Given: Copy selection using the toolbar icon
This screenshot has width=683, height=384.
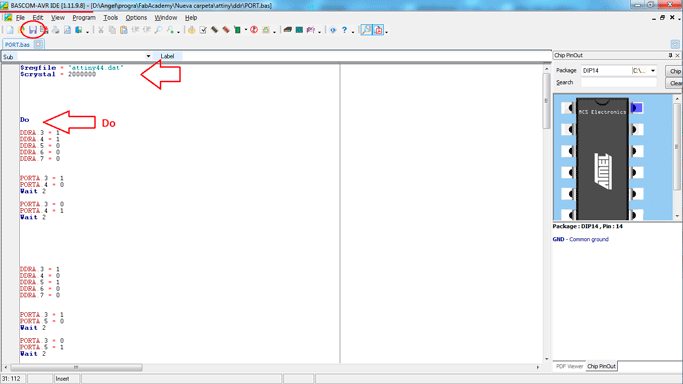Looking at the screenshot, I should point(112,30).
